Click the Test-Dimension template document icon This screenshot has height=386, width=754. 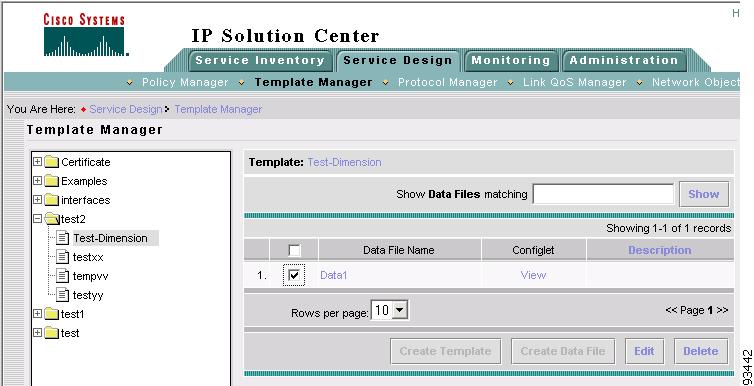(63, 238)
